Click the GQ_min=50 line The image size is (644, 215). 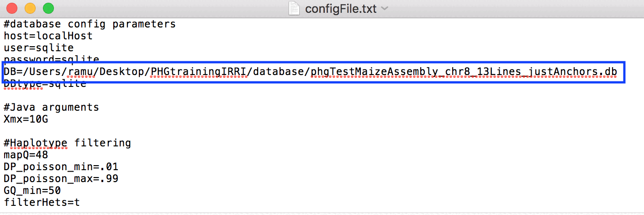(x=32, y=190)
